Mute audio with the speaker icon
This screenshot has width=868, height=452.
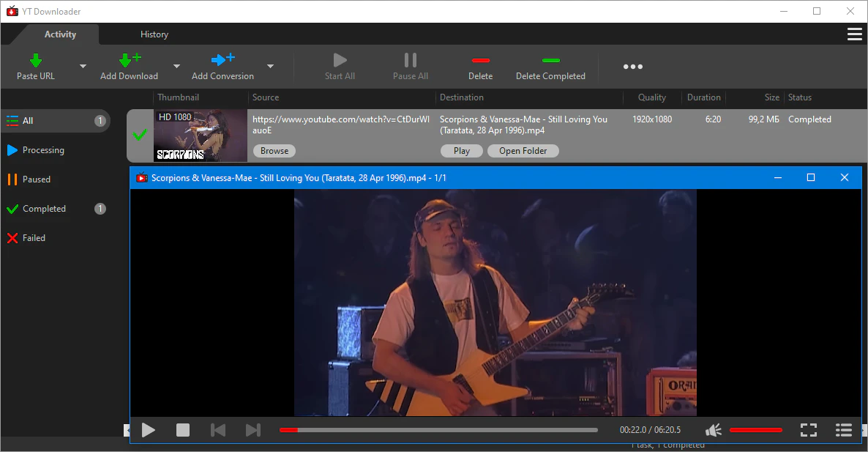714,430
